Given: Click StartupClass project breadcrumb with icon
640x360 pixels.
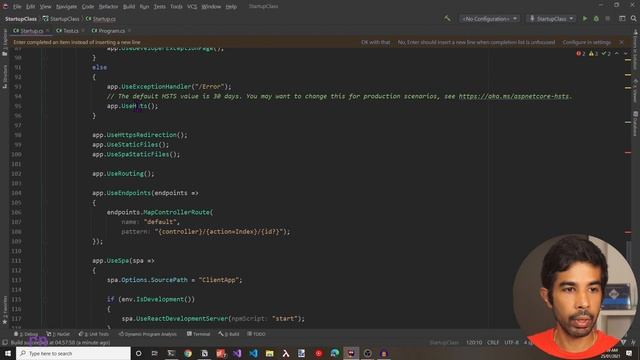Looking at the screenshot, I should click(x=61, y=19).
